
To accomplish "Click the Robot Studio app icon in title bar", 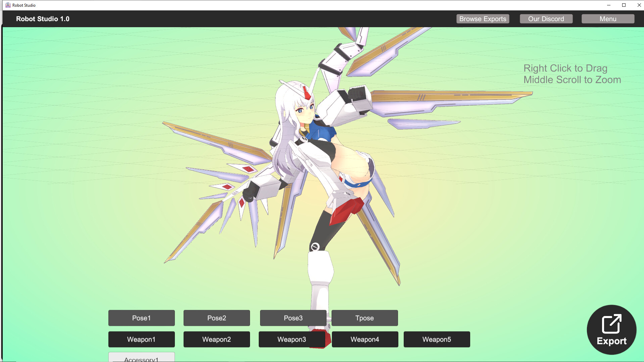I will click(x=7, y=5).
